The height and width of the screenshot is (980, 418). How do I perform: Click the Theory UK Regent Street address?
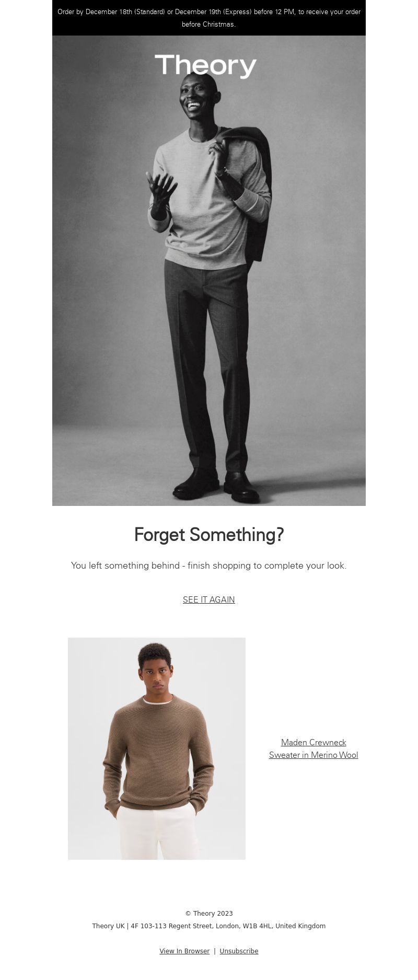point(209,926)
